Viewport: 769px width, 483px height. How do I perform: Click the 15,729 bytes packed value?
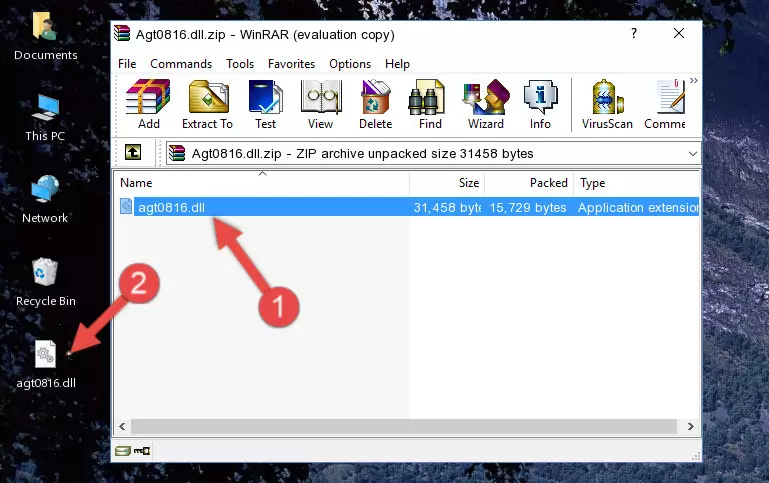(528, 207)
